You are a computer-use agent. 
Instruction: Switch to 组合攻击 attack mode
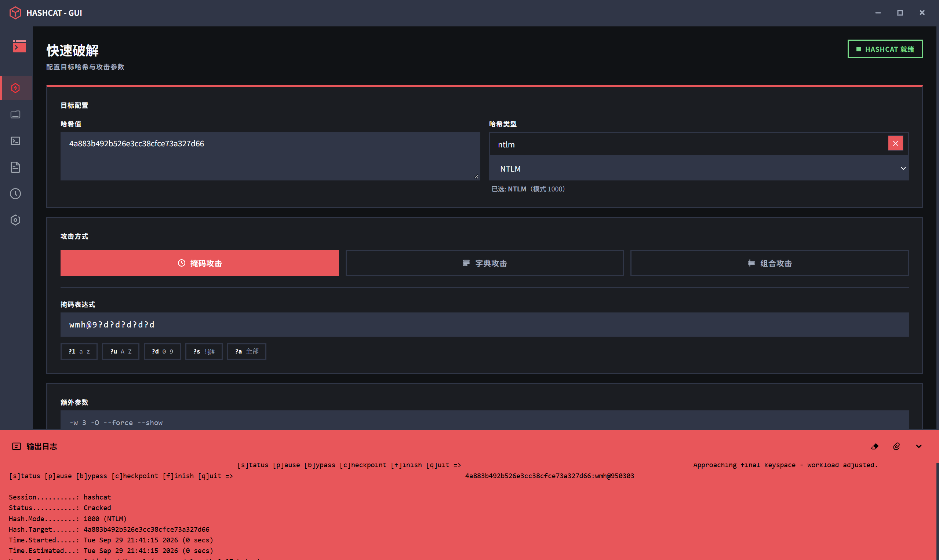pos(769,263)
